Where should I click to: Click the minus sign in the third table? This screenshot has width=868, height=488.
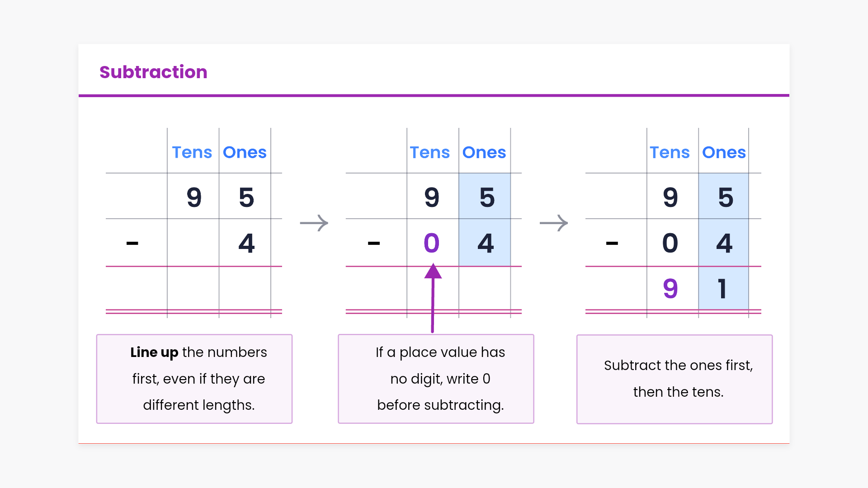coord(612,244)
